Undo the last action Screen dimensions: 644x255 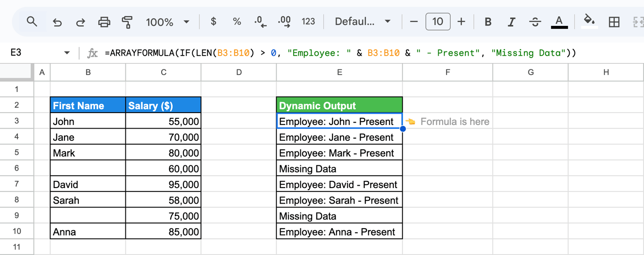coord(57,22)
